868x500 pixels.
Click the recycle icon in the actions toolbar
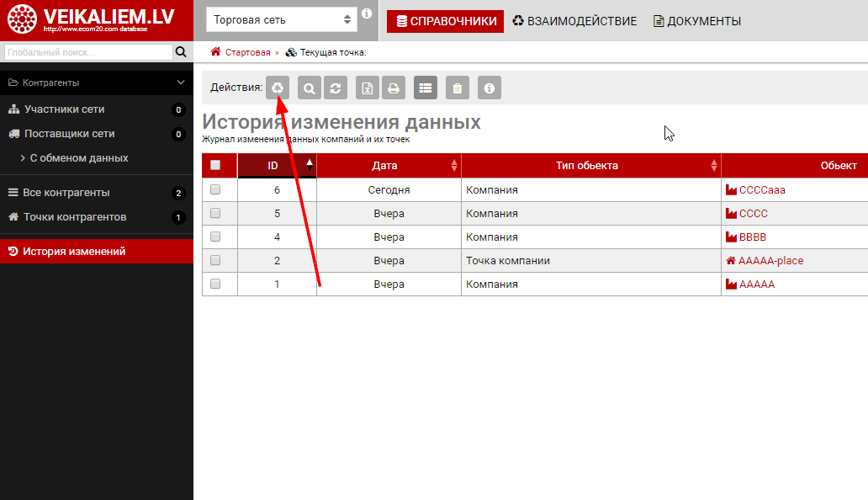tap(278, 88)
